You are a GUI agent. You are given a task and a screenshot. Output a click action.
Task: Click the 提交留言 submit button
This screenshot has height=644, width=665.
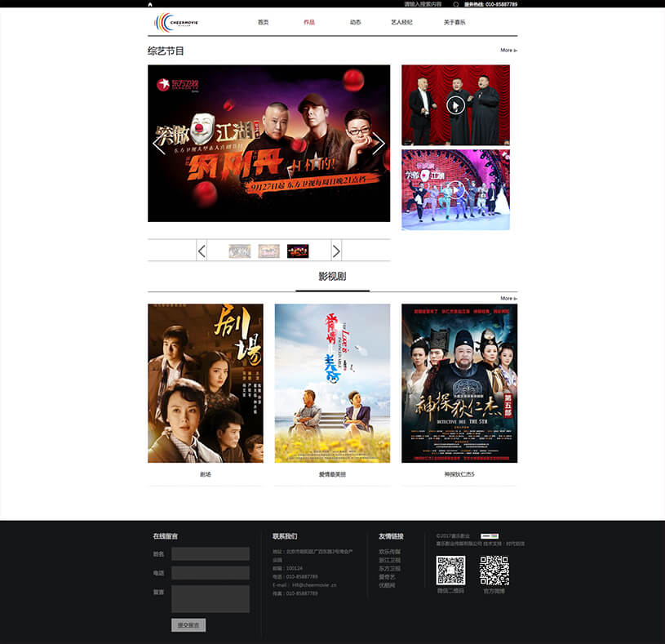tap(188, 625)
